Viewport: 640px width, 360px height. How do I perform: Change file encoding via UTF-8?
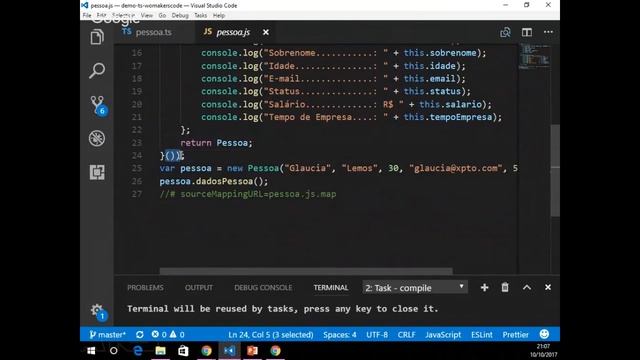tap(377, 335)
